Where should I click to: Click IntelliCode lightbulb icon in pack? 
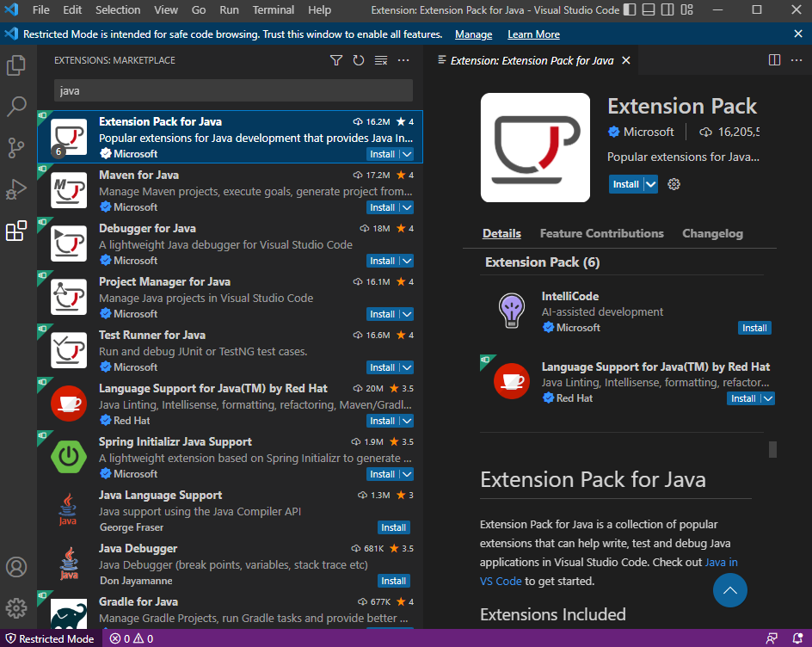pos(512,311)
